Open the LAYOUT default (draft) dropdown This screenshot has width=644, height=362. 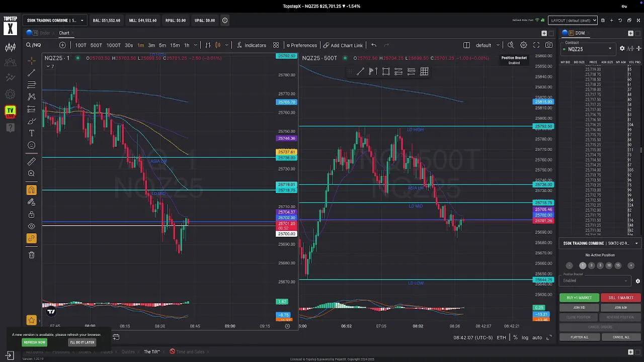click(x=573, y=21)
